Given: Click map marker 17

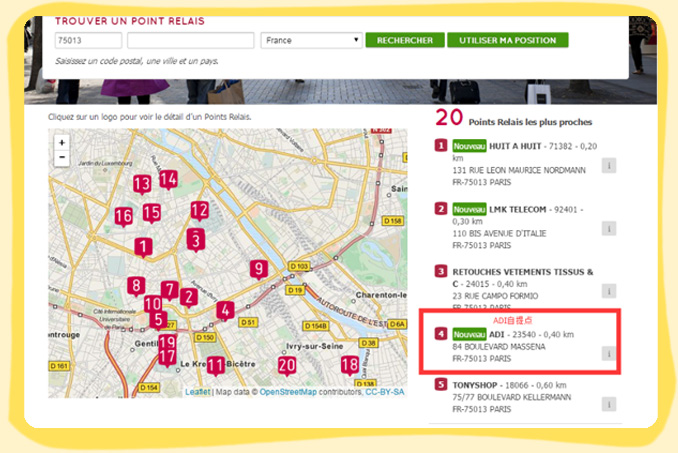Looking at the screenshot, I should [x=167, y=358].
